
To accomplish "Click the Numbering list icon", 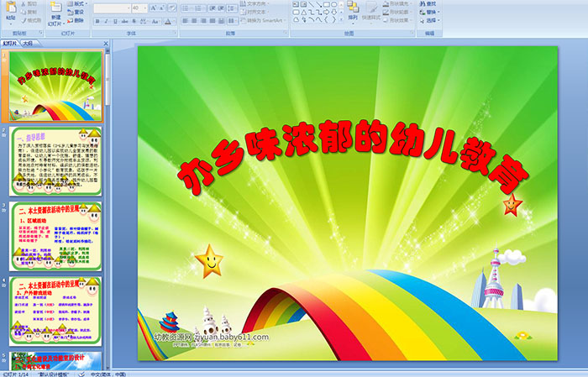I will point(200,8).
